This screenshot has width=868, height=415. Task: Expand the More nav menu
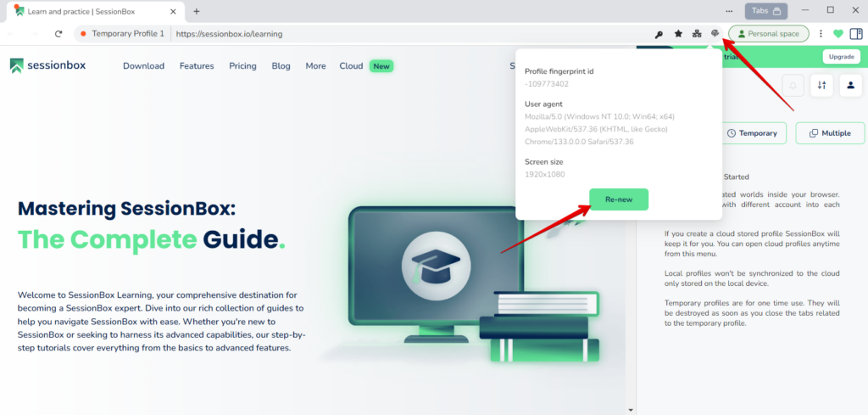315,66
